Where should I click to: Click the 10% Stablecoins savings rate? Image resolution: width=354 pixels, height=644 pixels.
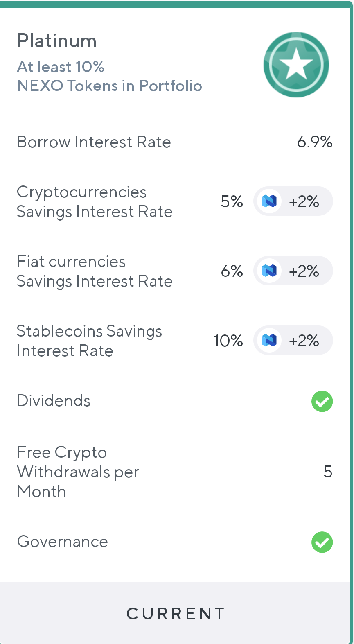click(x=228, y=341)
